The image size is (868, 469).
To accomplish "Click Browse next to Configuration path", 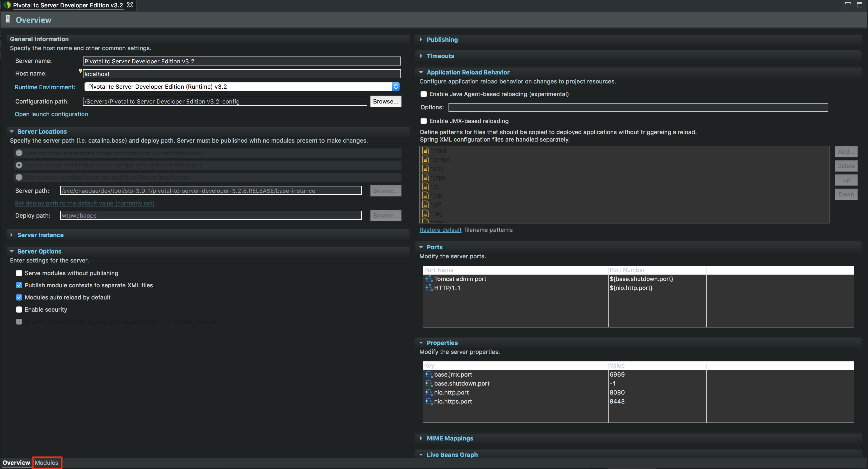I will coord(385,101).
